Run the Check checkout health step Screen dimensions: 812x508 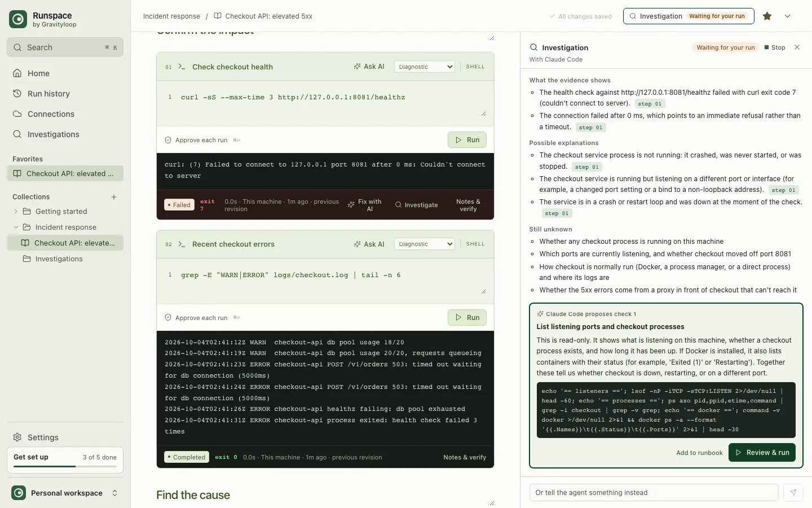467,140
